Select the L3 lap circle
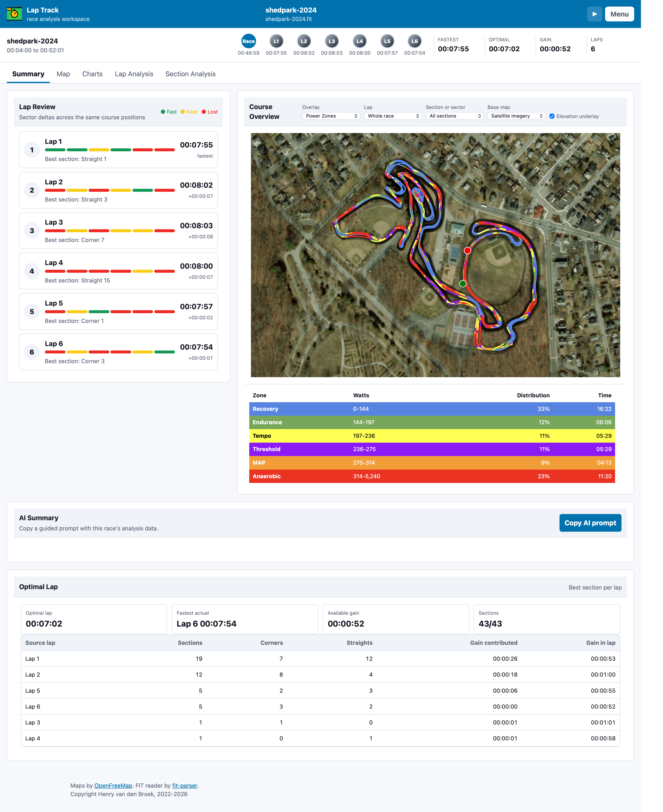 (331, 41)
